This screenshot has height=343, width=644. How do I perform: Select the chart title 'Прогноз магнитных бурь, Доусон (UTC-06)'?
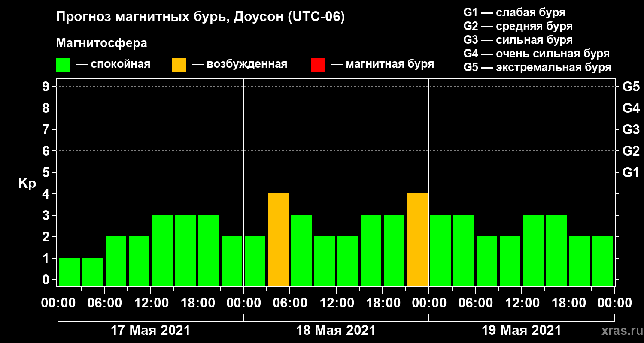point(200,18)
